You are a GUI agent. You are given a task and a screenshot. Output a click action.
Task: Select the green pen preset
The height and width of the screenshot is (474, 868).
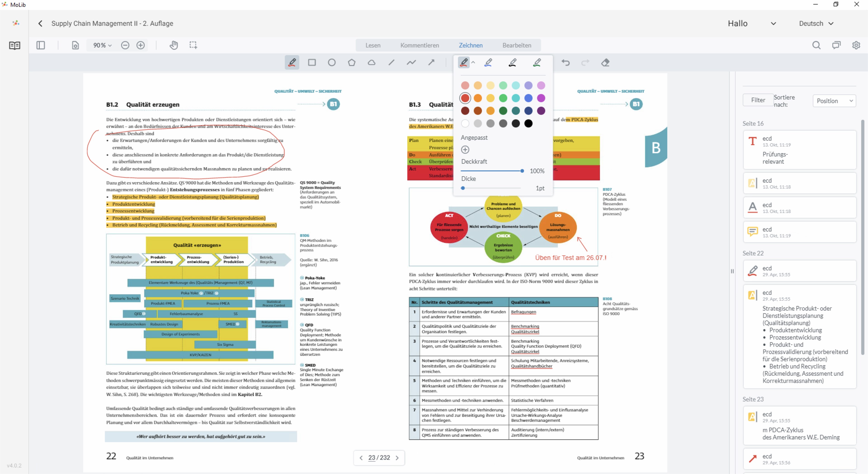point(537,62)
